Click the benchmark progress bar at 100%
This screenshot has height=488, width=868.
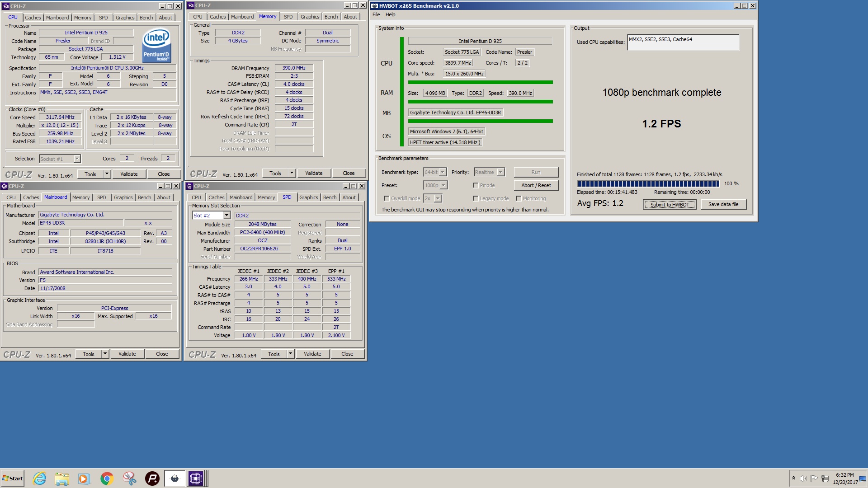coord(648,184)
